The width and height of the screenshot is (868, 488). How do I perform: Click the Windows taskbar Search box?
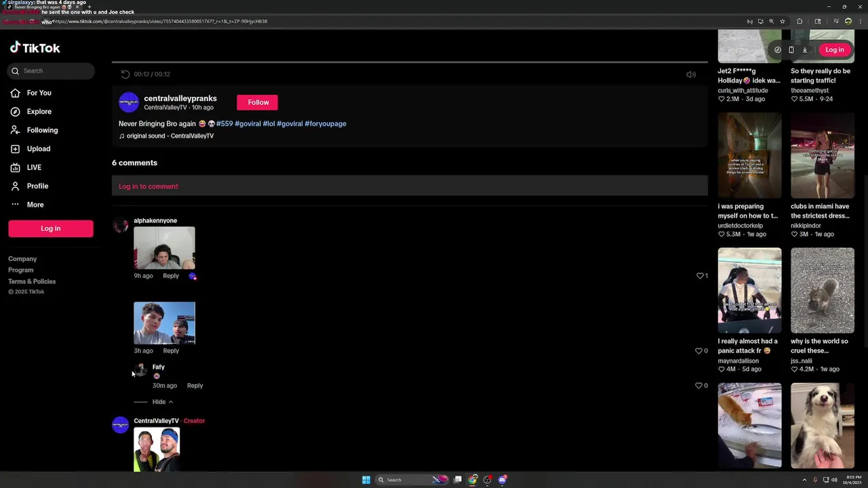click(412, 480)
